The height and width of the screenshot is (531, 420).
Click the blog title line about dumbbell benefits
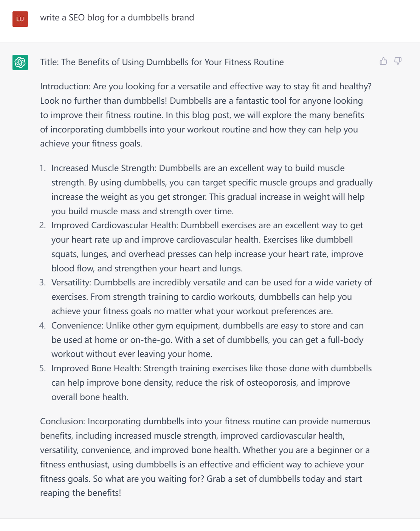162,62
